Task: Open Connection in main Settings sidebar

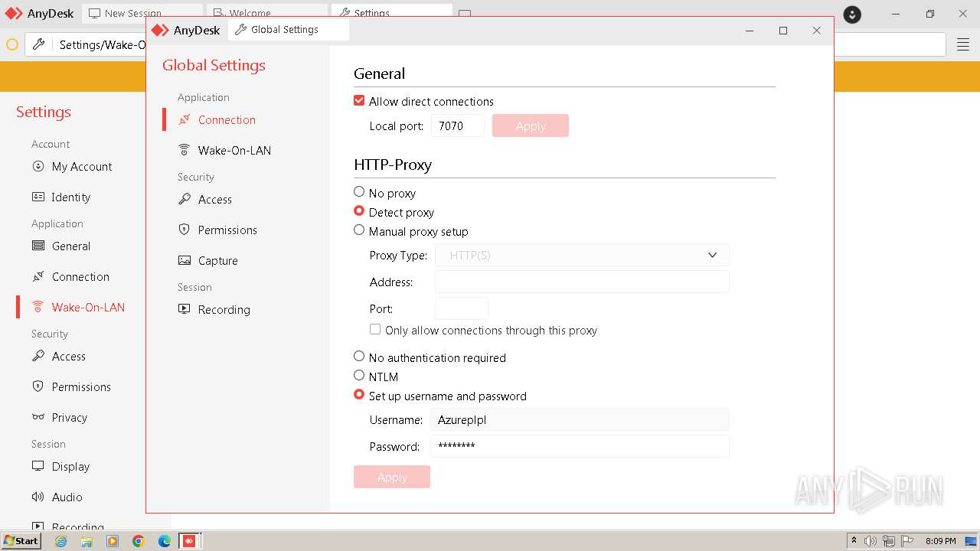Action: point(80,277)
